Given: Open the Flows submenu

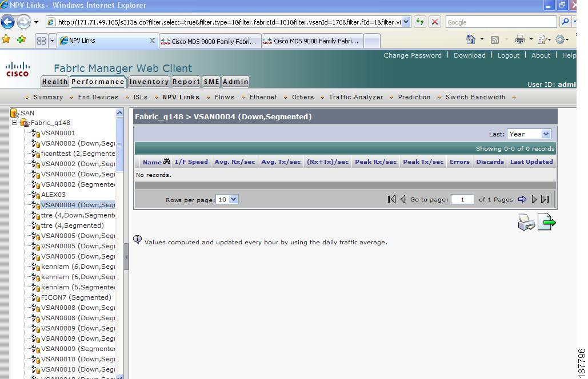Looking at the screenshot, I should [224, 97].
